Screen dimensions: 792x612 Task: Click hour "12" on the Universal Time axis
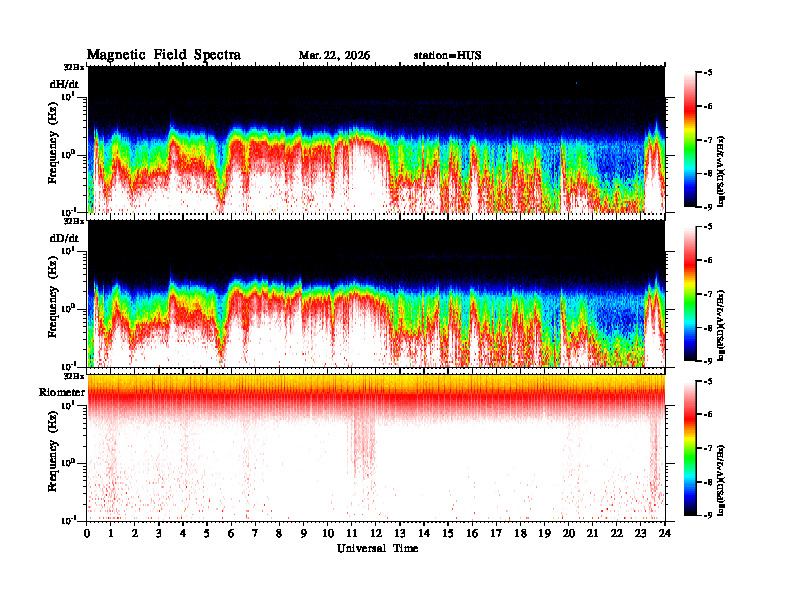point(376,533)
